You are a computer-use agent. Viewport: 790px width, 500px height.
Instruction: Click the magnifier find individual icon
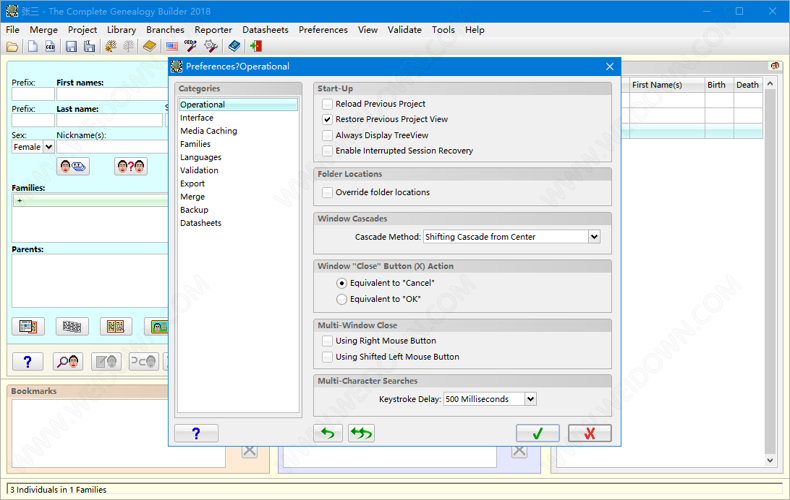(x=68, y=361)
